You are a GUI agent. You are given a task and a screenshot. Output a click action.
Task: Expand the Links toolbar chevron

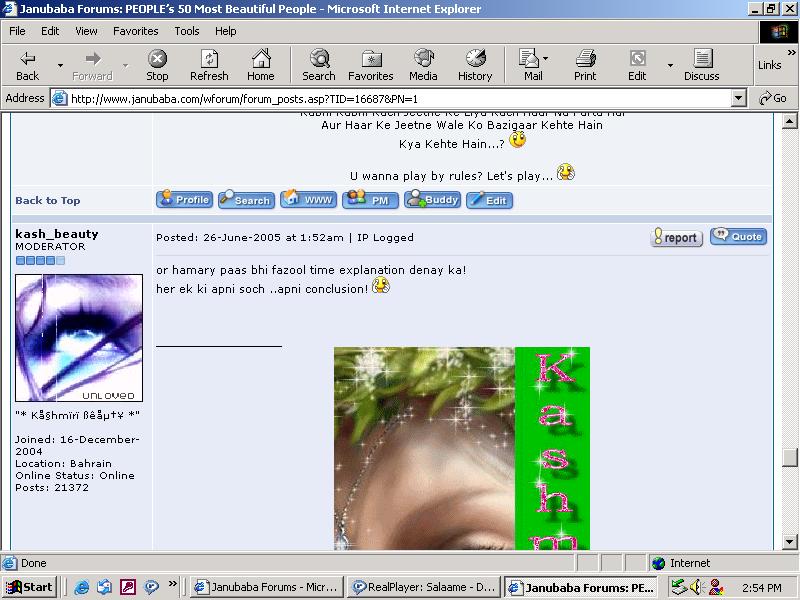[x=791, y=52]
